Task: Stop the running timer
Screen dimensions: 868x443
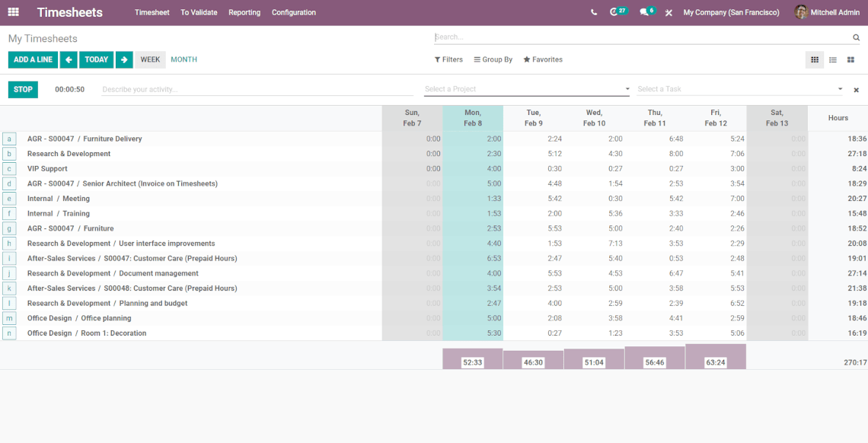Action: pos(23,89)
